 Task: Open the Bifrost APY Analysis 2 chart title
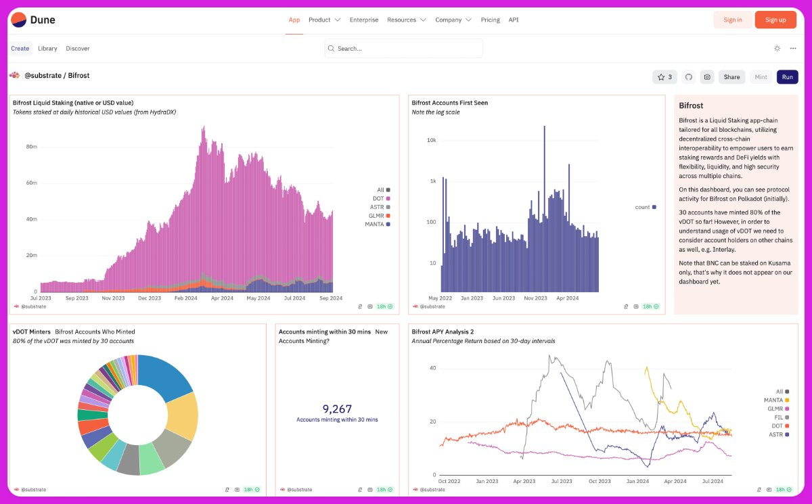point(443,331)
